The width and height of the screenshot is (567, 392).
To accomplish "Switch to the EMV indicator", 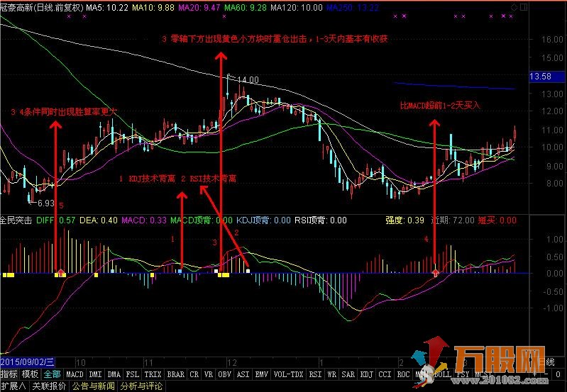I will click(262, 374).
